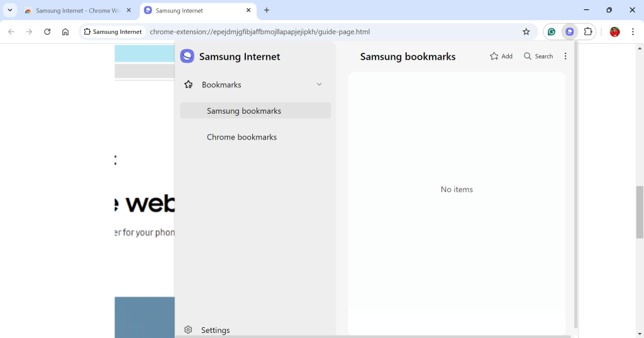Image resolution: width=644 pixels, height=338 pixels.
Task: Open the Grammarly extension icon
Action: click(x=552, y=32)
